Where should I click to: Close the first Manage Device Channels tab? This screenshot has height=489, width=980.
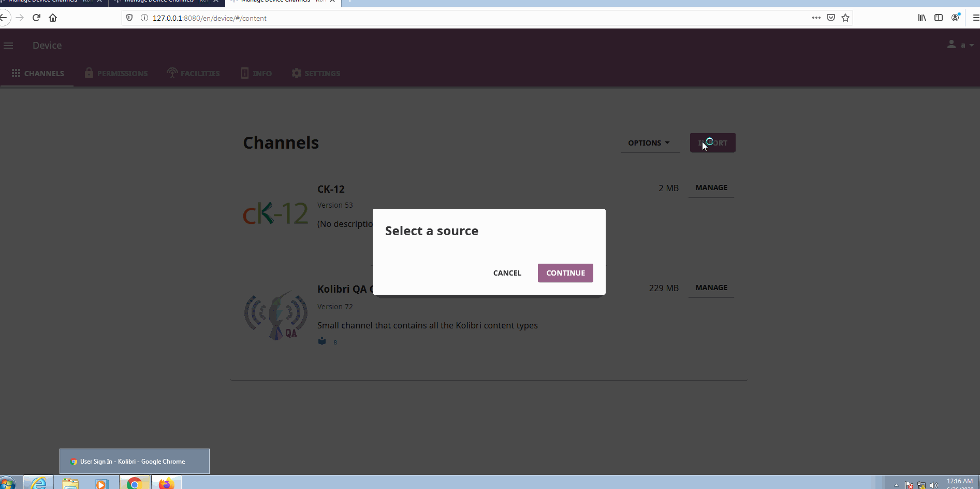(x=99, y=2)
